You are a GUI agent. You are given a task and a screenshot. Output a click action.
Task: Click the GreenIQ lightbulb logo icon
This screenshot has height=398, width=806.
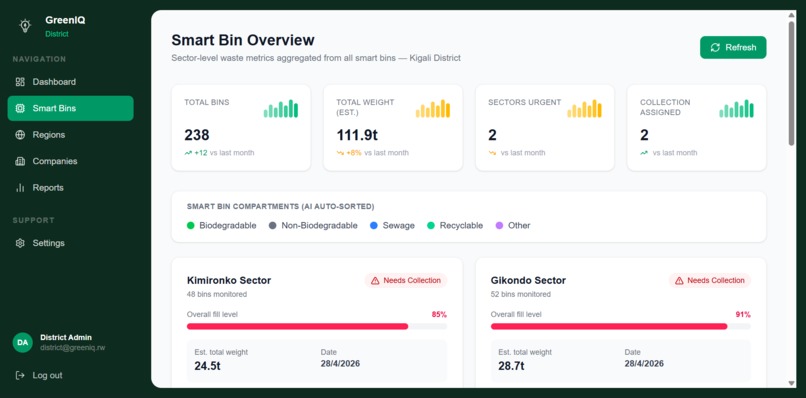[25, 26]
